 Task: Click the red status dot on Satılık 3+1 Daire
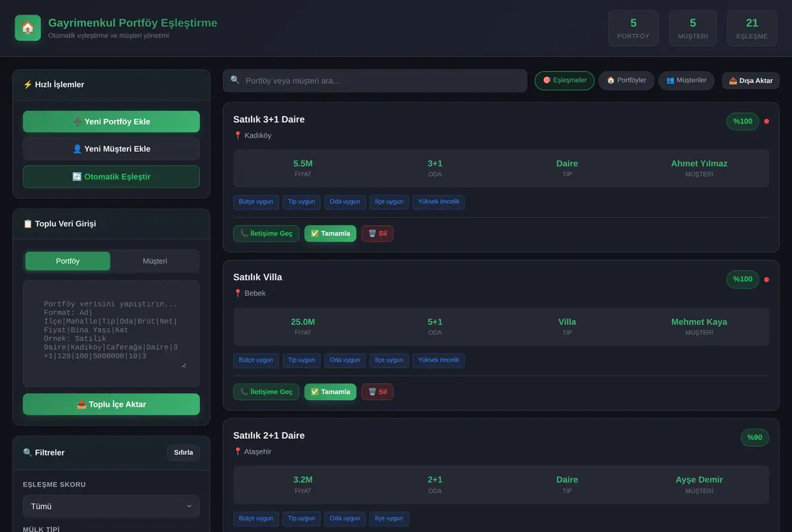[766, 121]
